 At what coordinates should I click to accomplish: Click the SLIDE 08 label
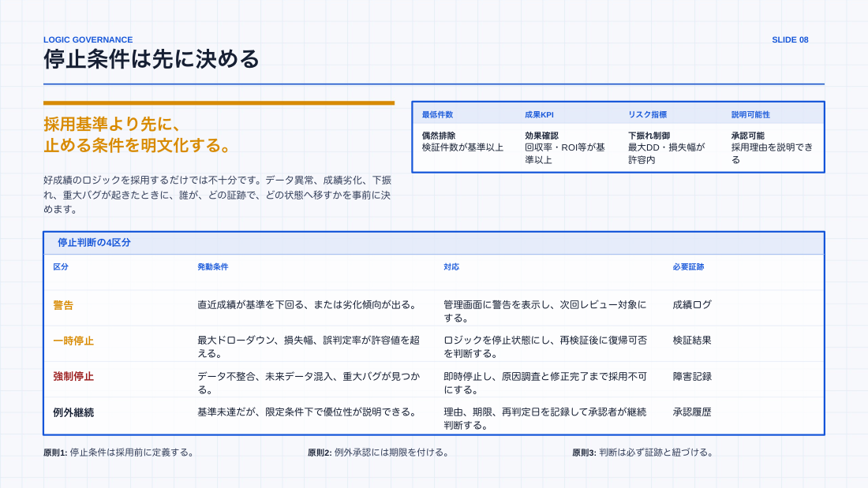coord(790,40)
